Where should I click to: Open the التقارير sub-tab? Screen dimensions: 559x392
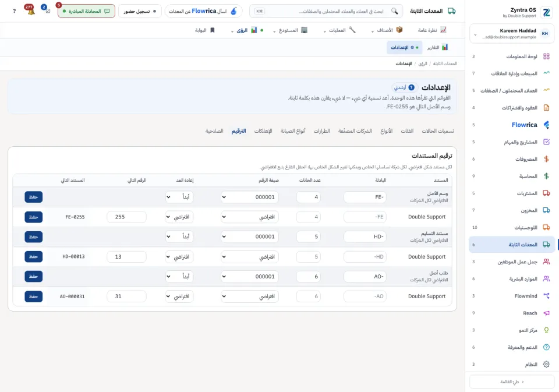[x=437, y=47]
